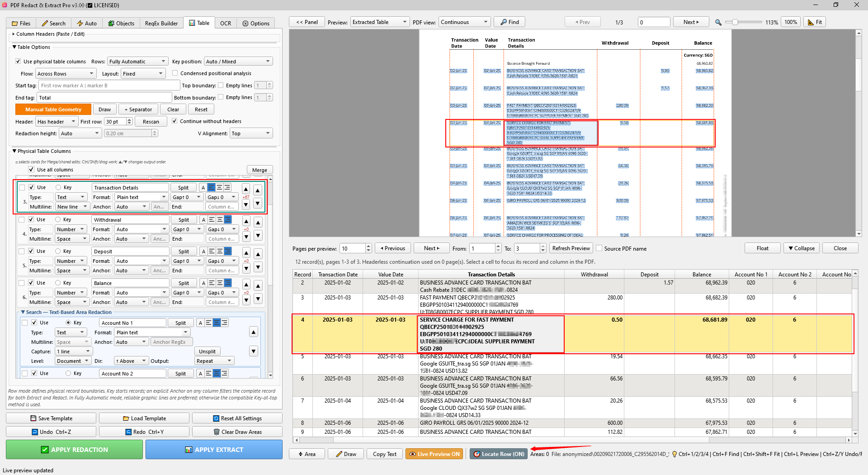Click APPLY EXTRACT button
868x475 pixels.
[x=214, y=450]
